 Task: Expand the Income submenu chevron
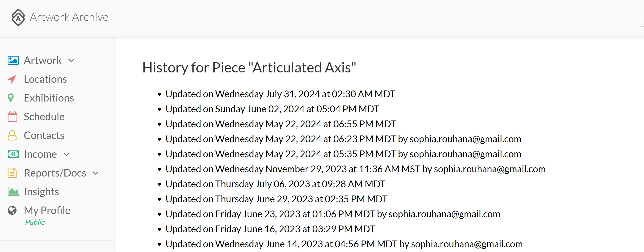tap(66, 154)
